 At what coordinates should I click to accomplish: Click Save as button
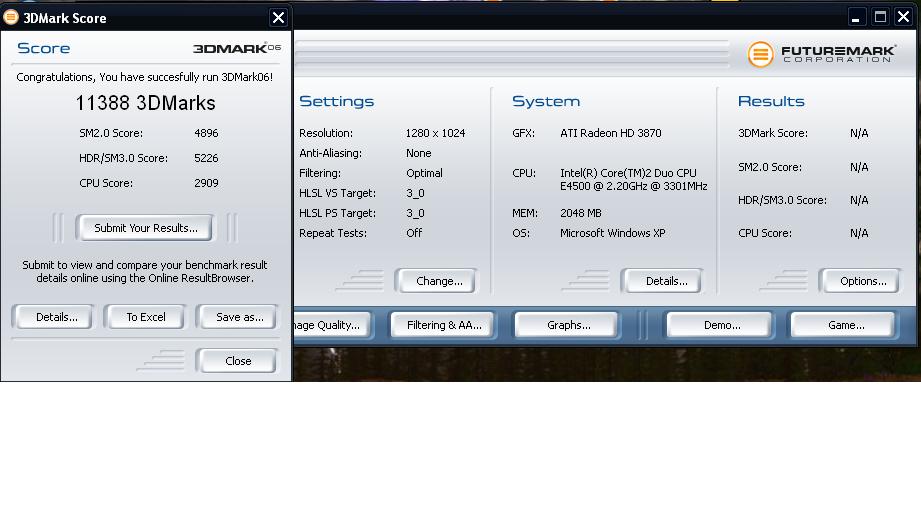[237, 317]
